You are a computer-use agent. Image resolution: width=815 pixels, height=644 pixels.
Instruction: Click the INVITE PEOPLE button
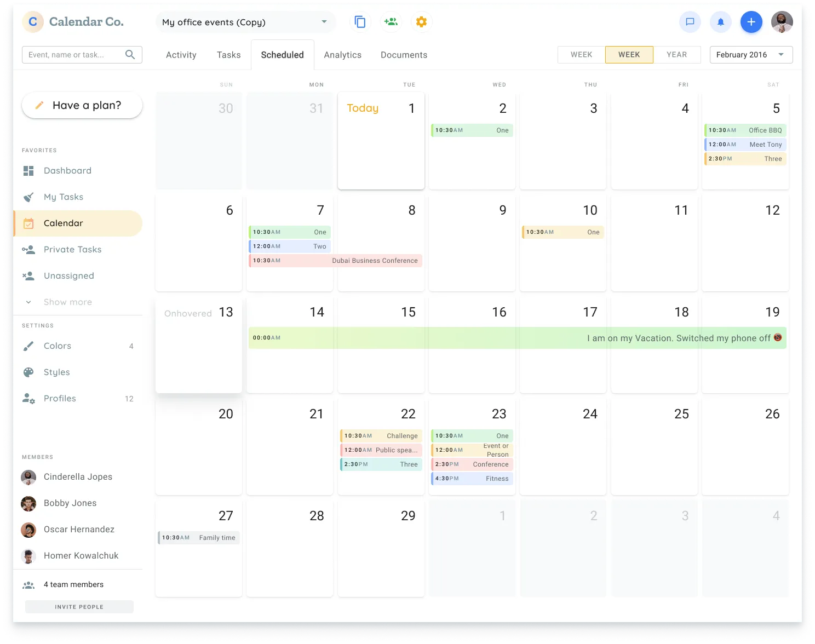click(x=79, y=607)
